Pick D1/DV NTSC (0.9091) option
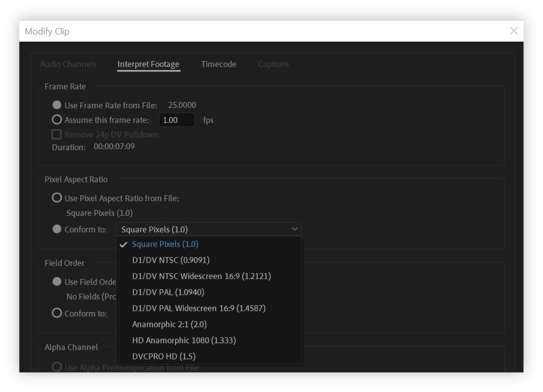This screenshot has width=543, height=392. 171,260
